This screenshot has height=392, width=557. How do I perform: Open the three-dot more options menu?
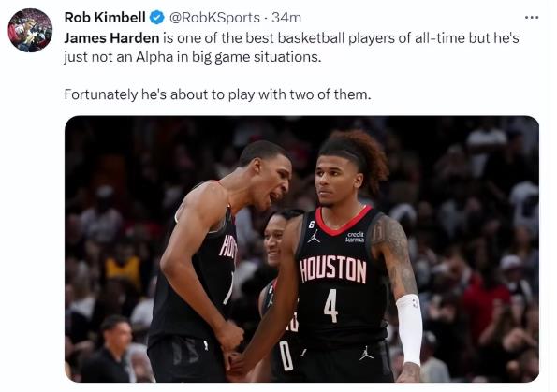click(x=532, y=17)
